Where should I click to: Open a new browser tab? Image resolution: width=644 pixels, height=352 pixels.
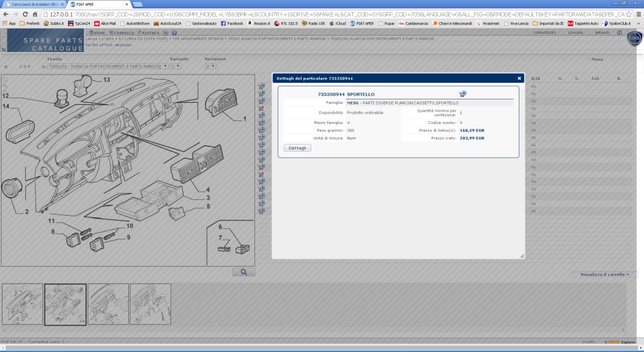[x=138, y=5]
